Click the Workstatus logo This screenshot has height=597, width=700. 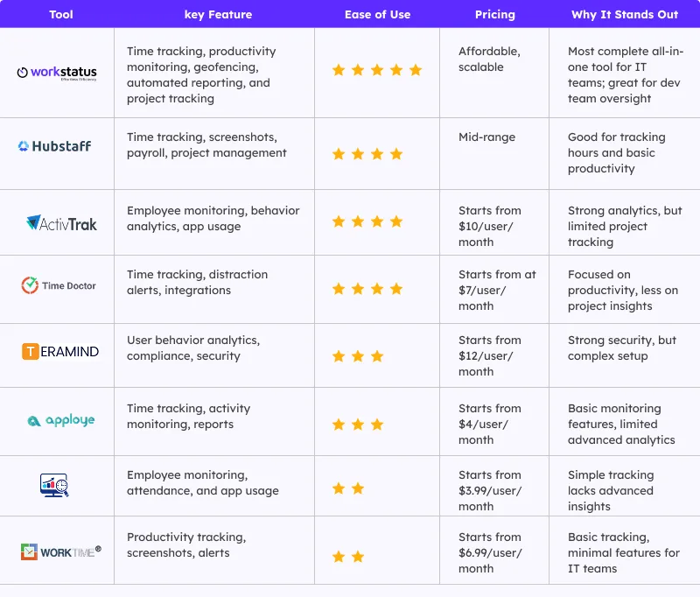point(57,73)
